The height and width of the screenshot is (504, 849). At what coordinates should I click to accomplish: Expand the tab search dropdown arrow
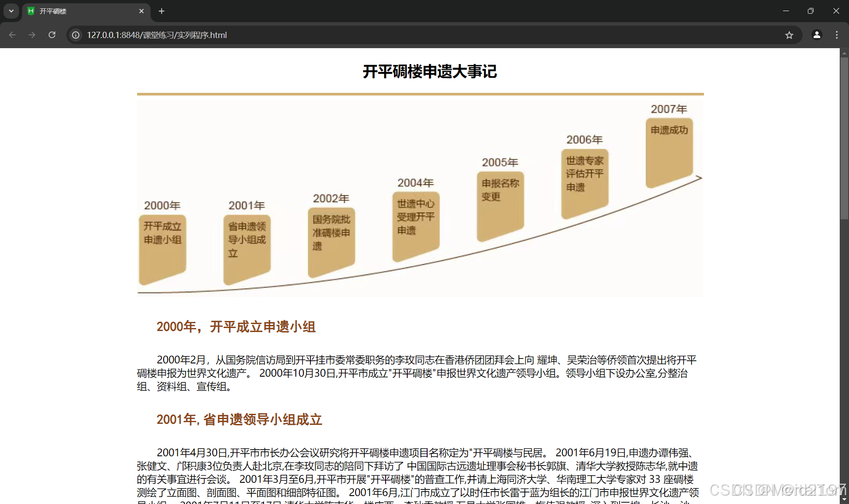tap(11, 11)
